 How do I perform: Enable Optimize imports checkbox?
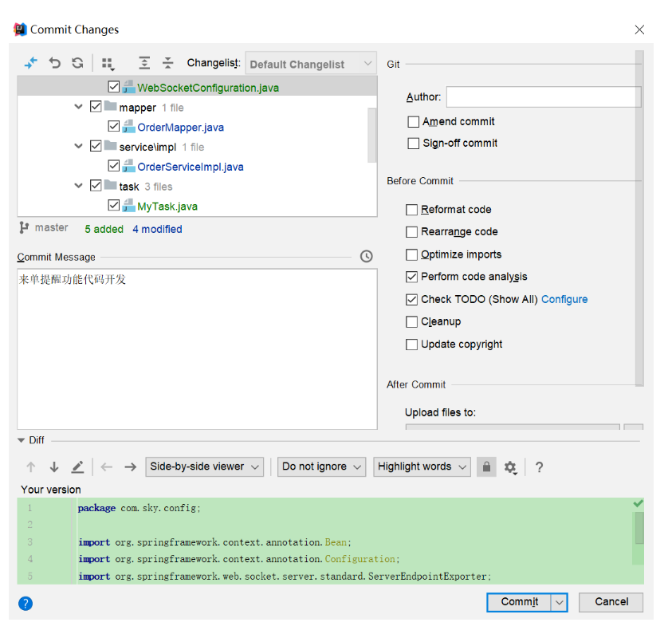[411, 254]
